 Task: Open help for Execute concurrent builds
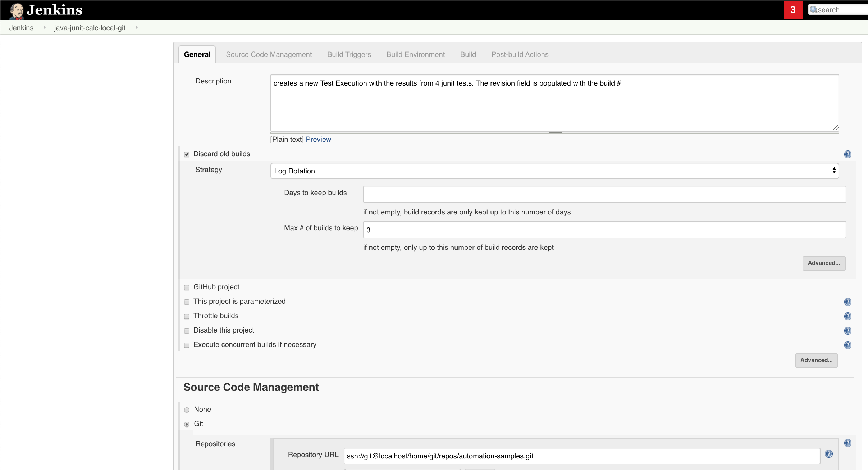point(848,345)
